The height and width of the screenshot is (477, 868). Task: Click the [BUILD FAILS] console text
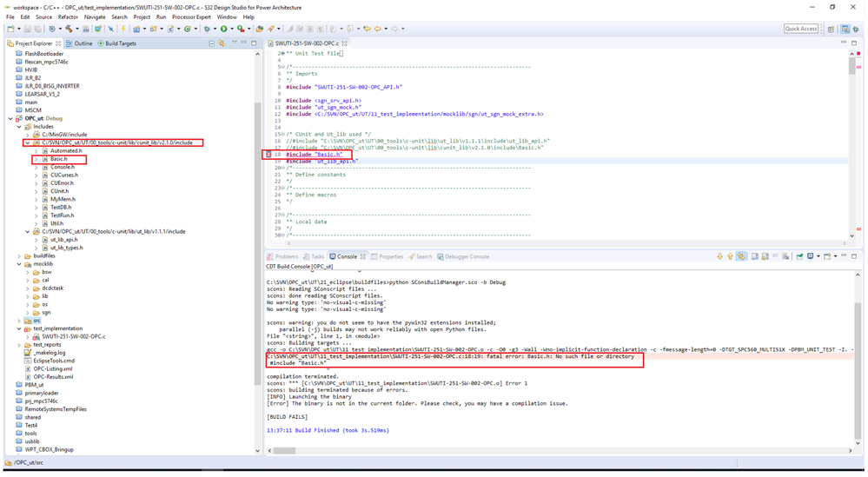pyautogui.click(x=287, y=417)
